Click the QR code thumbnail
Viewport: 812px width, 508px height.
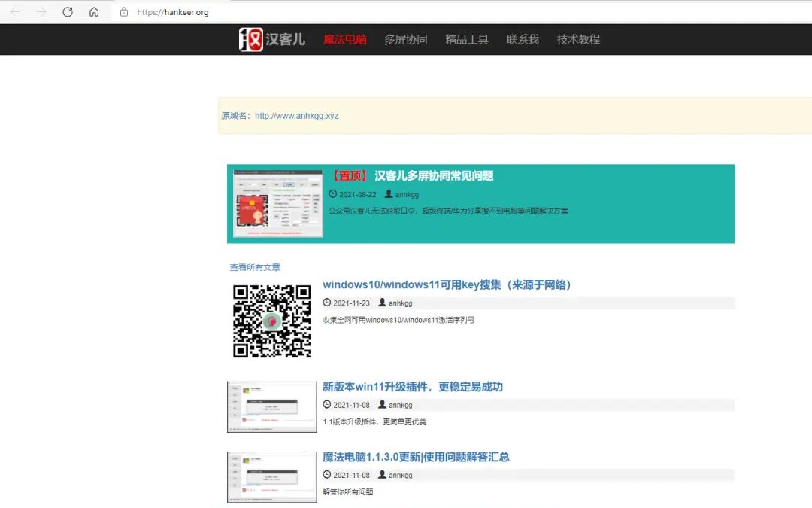[272, 321]
